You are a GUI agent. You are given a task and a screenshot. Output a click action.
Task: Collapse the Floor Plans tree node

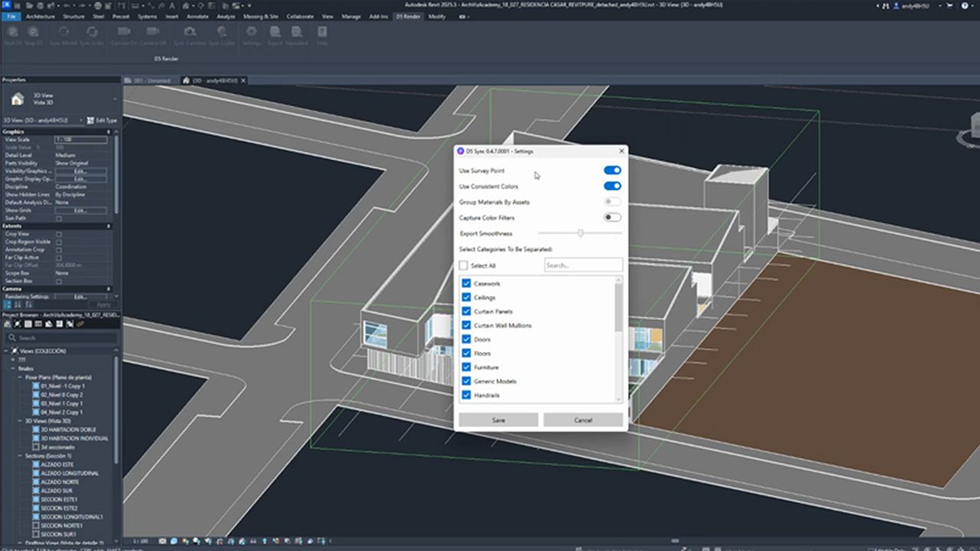pos(21,377)
